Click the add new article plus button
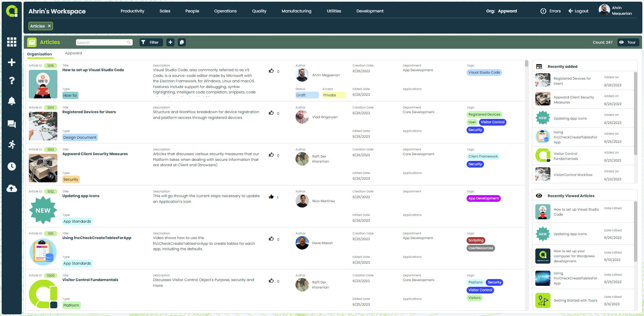Image resolution: width=644 pixels, height=316 pixels. coord(170,42)
